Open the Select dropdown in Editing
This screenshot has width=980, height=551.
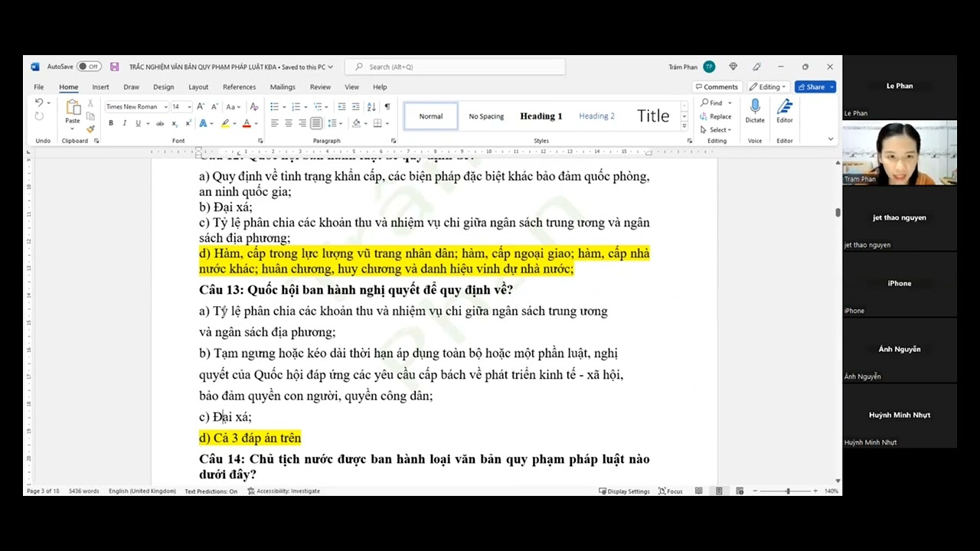pos(717,129)
